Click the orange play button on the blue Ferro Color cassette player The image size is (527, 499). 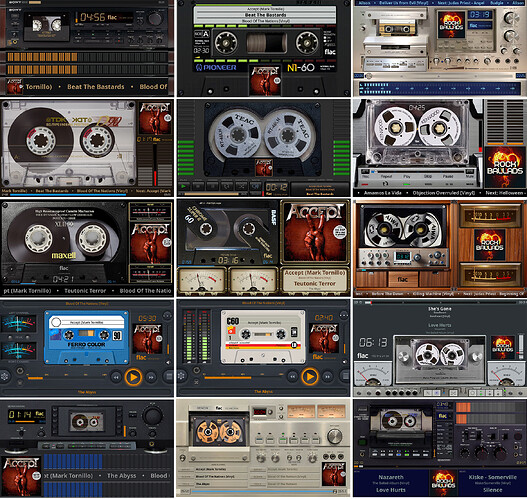(x=133, y=377)
